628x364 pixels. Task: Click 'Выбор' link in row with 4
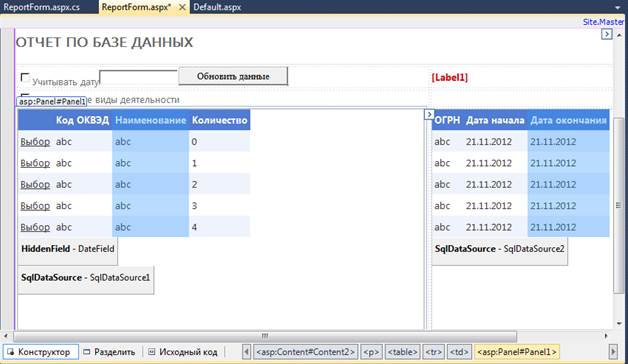coord(35,227)
